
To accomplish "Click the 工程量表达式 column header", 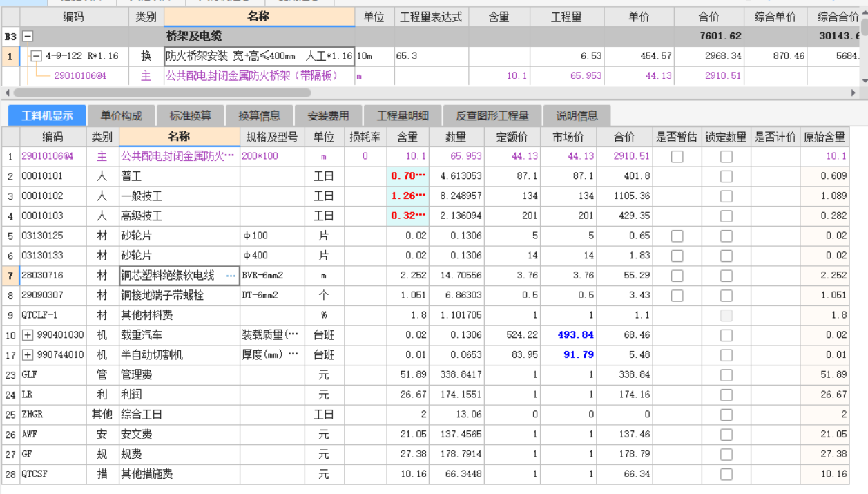I will tap(432, 17).
